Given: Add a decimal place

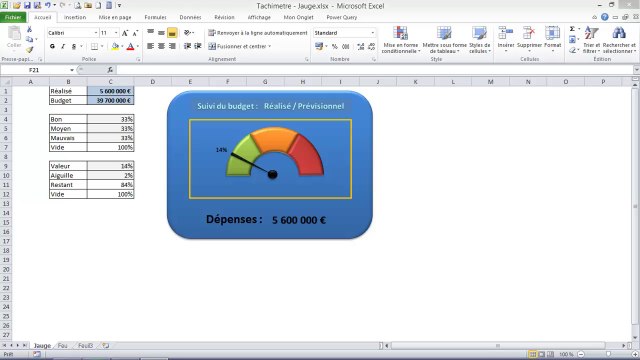Looking at the screenshot, I should pos(360,47).
